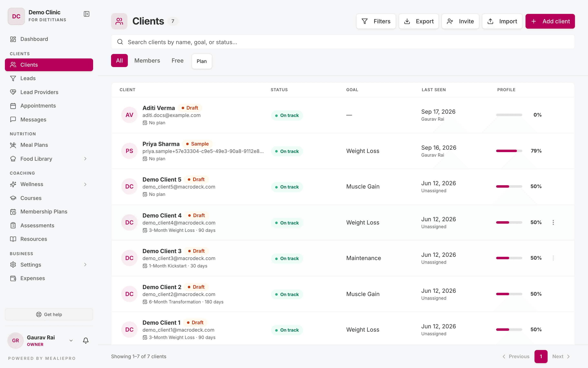This screenshot has width=588, height=368.
Task: Go to page 1 in pagination
Action: 541,356
